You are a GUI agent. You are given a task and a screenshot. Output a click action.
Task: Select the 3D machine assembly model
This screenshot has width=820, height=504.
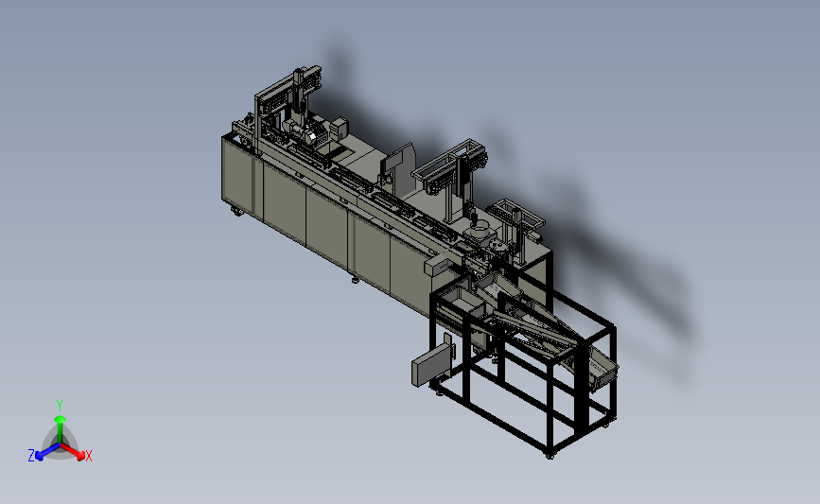[420, 261]
